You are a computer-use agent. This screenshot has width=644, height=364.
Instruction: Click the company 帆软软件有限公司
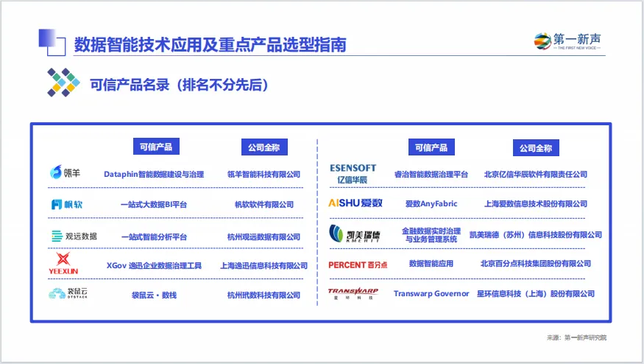(264, 204)
